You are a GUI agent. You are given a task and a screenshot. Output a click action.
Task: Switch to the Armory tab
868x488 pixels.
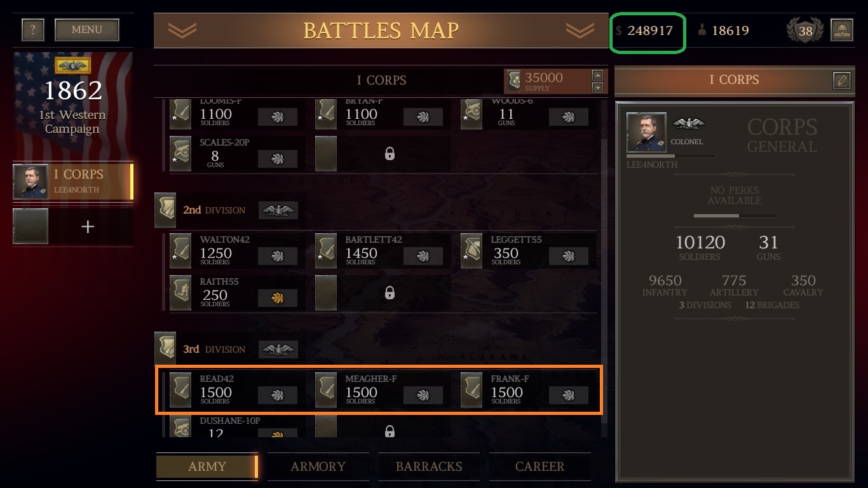click(318, 466)
